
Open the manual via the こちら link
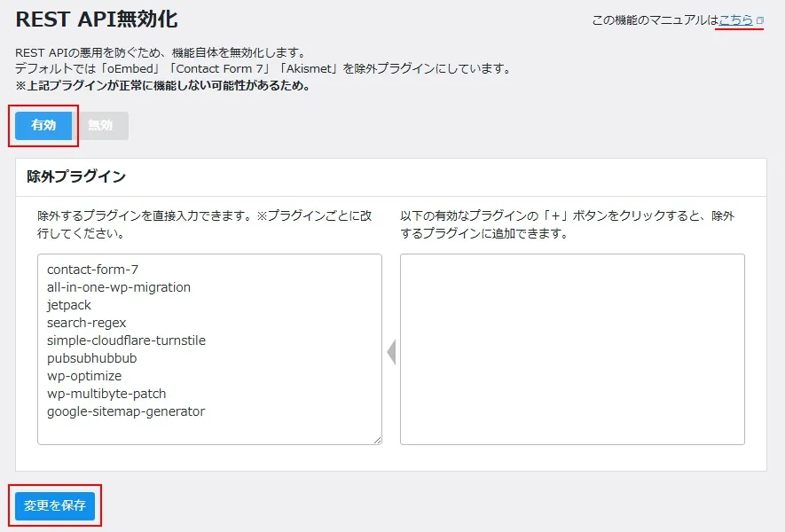pyautogui.click(x=736, y=20)
